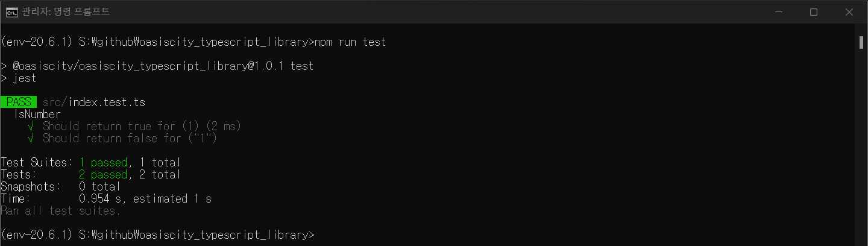The image size is (868, 246).
Task: Click the IsNumber test suite label
Action: point(37,114)
